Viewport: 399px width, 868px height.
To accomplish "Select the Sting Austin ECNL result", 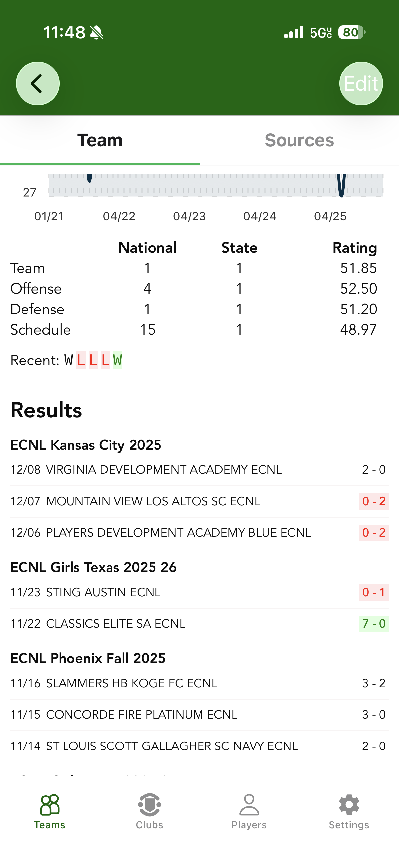I will tap(103, 592).
